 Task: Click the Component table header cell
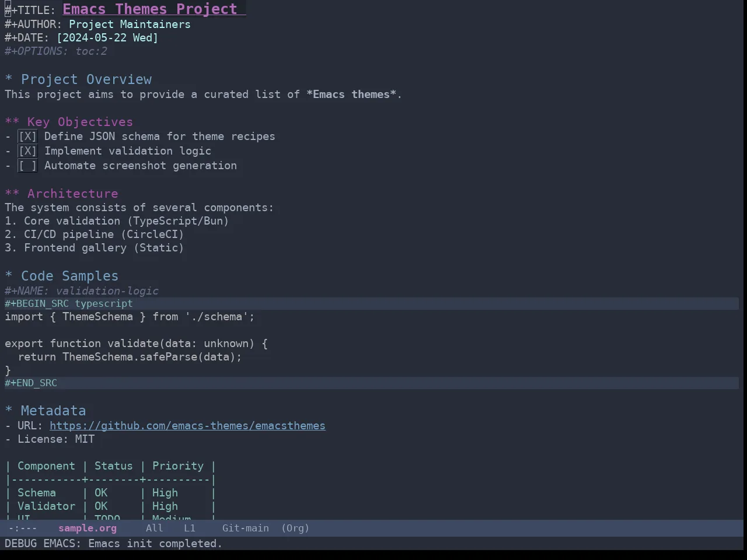click(46, 466)
